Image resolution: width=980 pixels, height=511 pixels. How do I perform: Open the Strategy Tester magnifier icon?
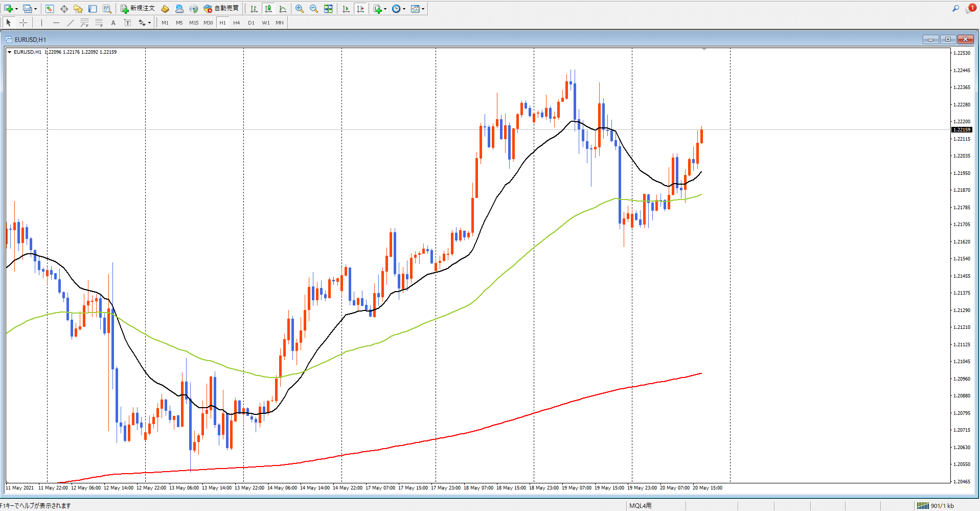pos(107,9)
